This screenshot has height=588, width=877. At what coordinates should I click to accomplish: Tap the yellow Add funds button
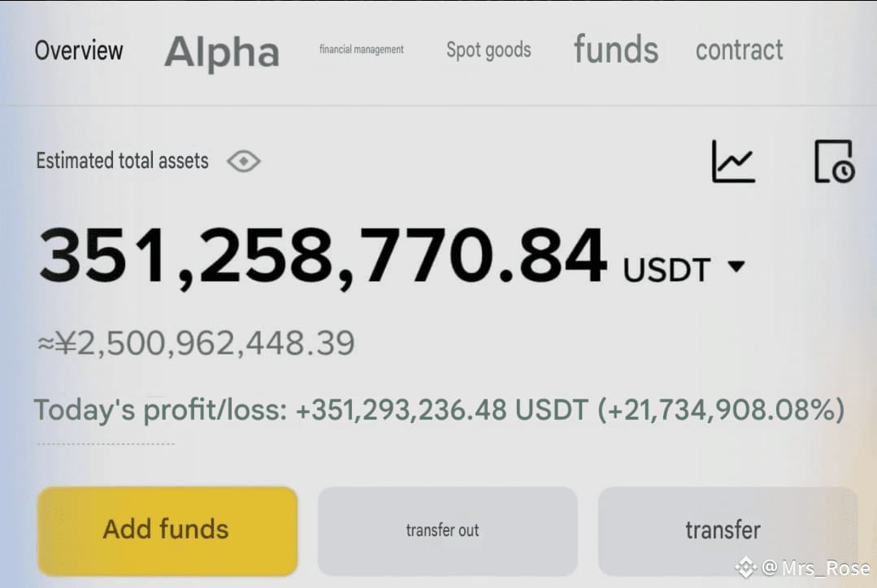point(167,531)
